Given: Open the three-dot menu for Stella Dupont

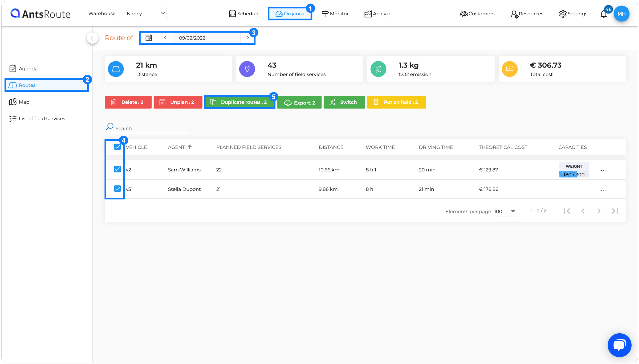Looking at the screenshot, I should coord(604,190).
